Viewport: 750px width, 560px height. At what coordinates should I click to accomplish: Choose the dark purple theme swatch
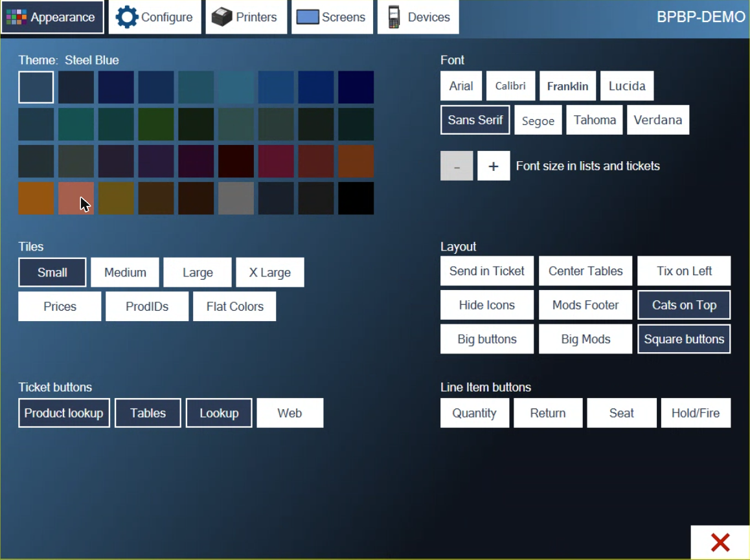pos(156,161)
